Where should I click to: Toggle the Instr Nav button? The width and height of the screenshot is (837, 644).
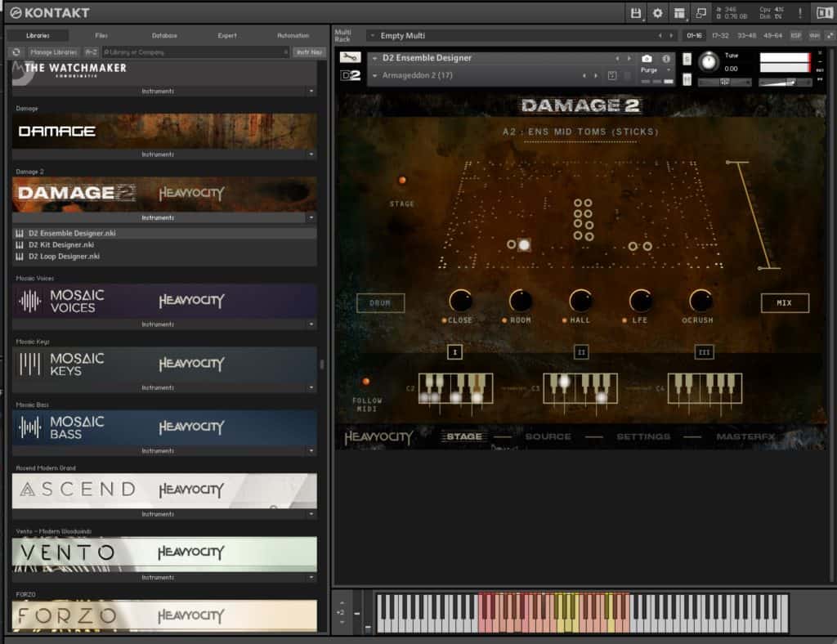[309, 51]
